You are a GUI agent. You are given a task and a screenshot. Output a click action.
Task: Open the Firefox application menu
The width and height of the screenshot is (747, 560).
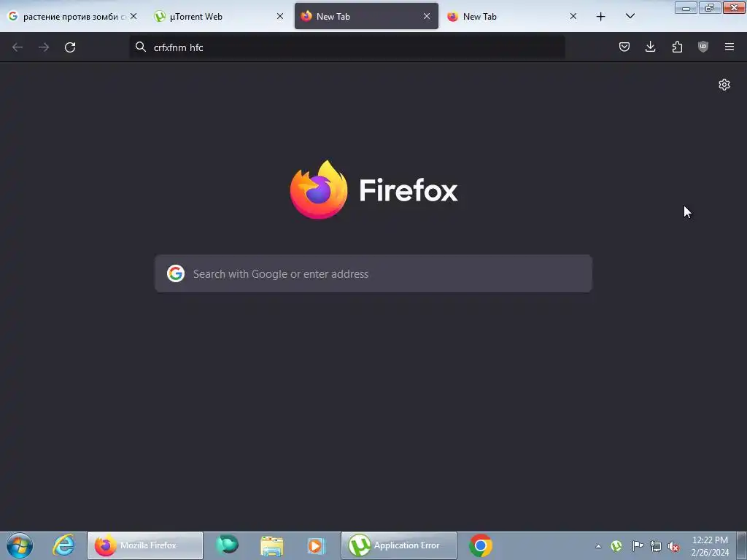point(729,47)
